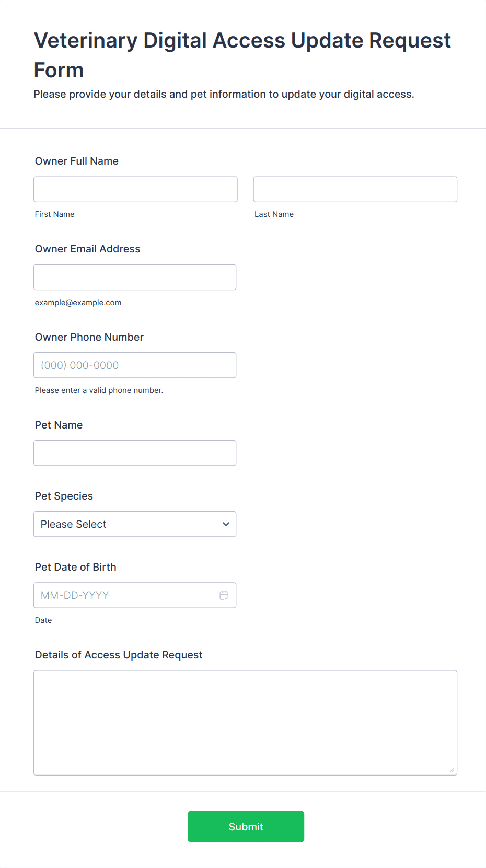Click the Pet Species chevron arrow

226,524
